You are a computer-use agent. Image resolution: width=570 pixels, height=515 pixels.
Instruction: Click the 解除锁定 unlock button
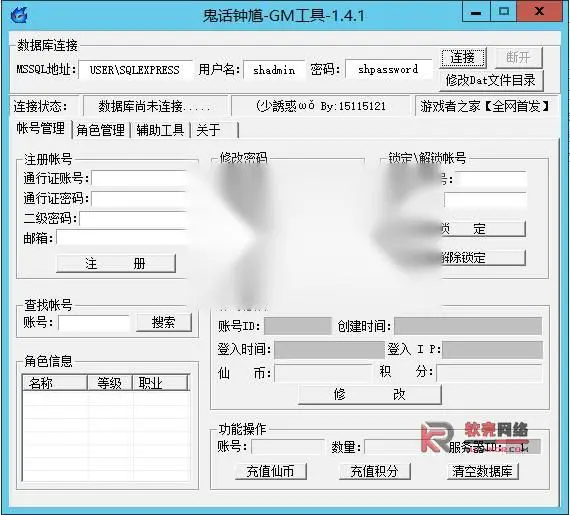pos(483,258)
